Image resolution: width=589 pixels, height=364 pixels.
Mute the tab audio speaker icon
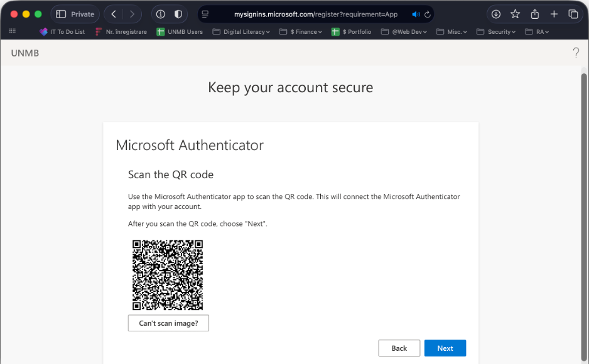coord(416,14)
